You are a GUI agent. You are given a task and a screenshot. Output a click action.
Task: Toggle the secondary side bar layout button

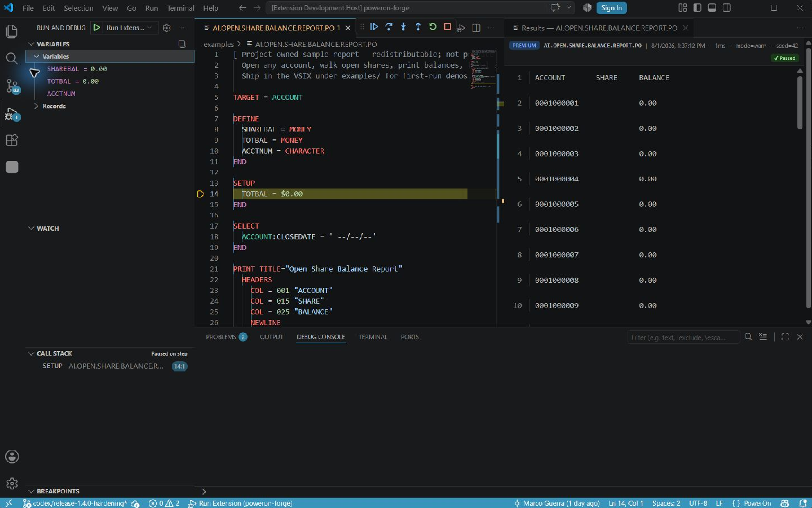click(x=727, y=8)
